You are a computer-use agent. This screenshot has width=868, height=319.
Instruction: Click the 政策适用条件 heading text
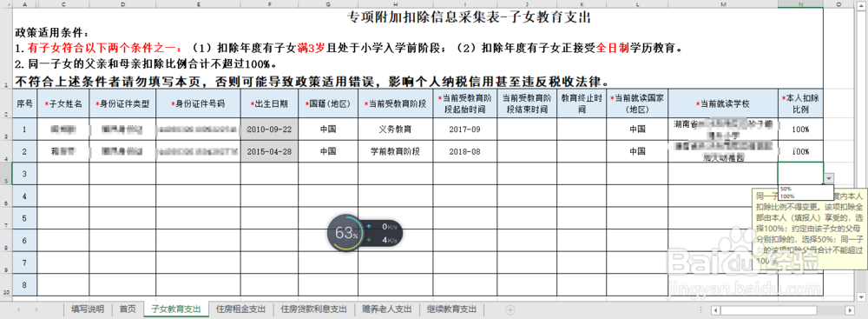point(51,33)
